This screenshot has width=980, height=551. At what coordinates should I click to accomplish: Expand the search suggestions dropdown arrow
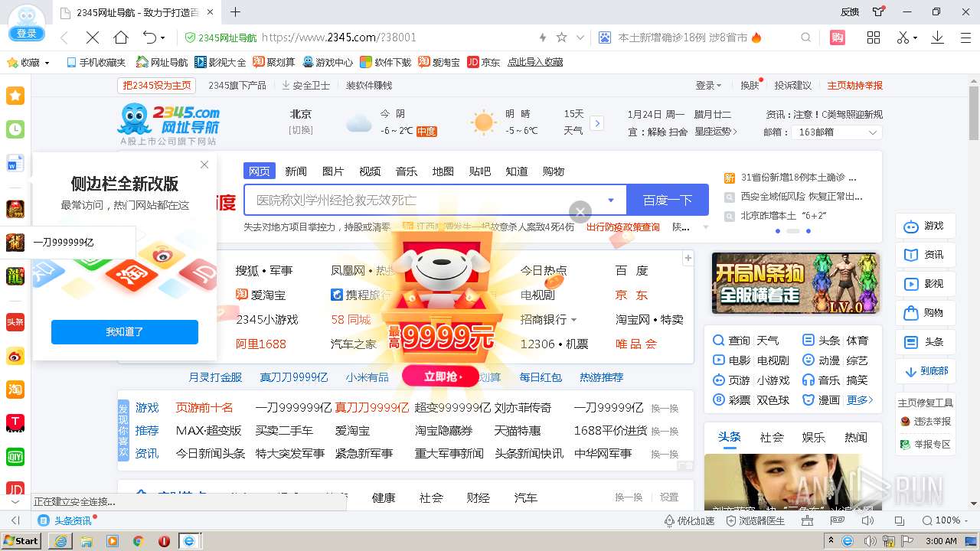(611, 201)
